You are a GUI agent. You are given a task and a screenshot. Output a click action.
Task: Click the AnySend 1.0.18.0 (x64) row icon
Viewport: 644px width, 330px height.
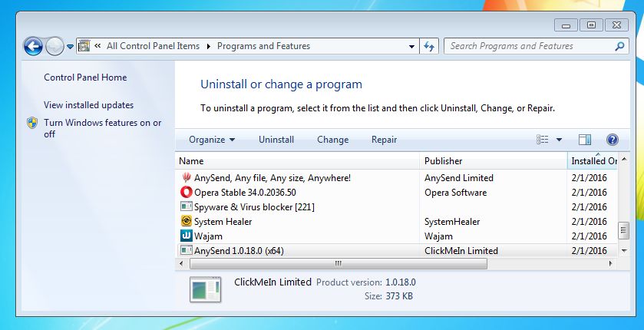[x=186, y=250]
